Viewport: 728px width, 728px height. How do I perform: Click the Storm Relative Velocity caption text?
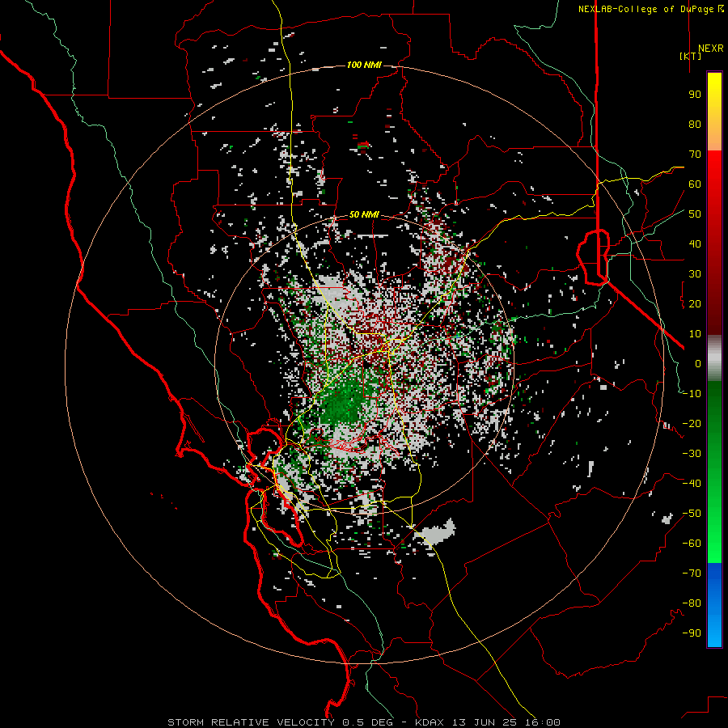point(364,722)
